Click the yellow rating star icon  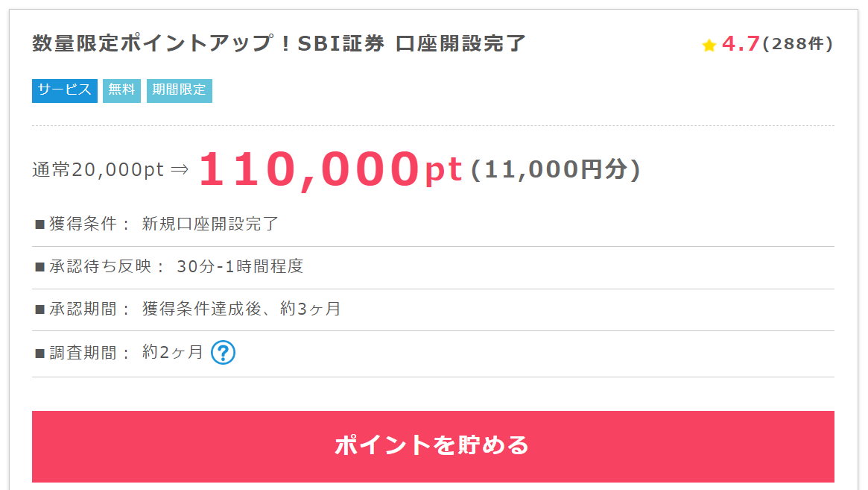[x=709, y=45]
